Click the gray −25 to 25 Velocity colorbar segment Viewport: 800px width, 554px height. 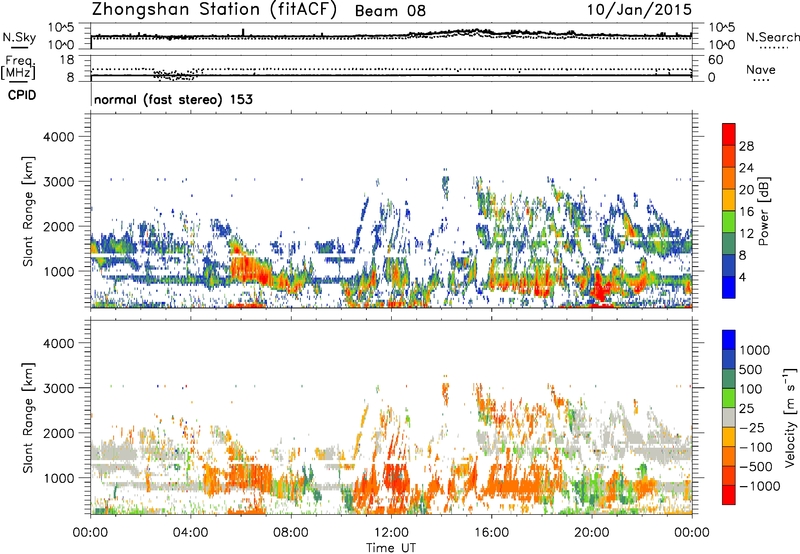[729, 417]
